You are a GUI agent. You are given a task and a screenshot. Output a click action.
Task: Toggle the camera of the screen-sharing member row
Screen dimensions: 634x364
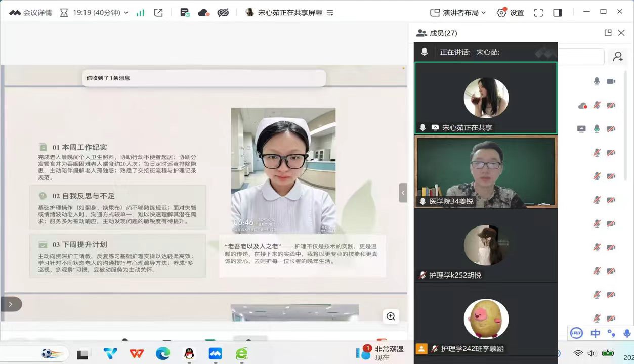pos(611,129)
